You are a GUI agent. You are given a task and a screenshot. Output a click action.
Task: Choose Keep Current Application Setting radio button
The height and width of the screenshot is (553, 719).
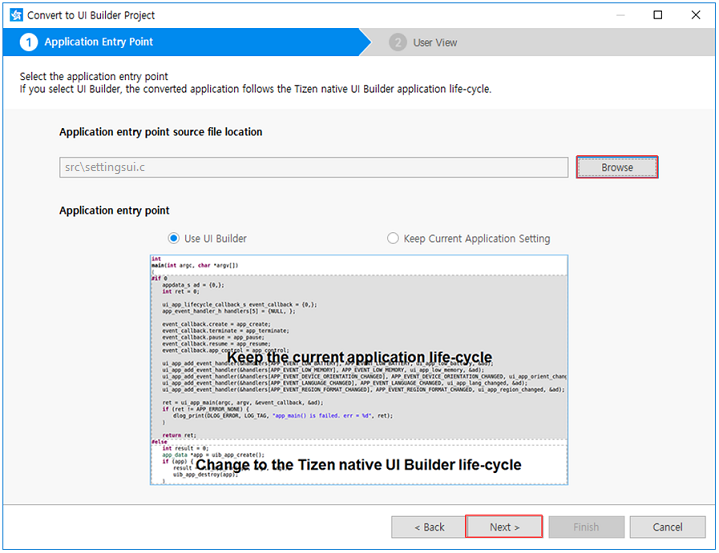point(393,239)
